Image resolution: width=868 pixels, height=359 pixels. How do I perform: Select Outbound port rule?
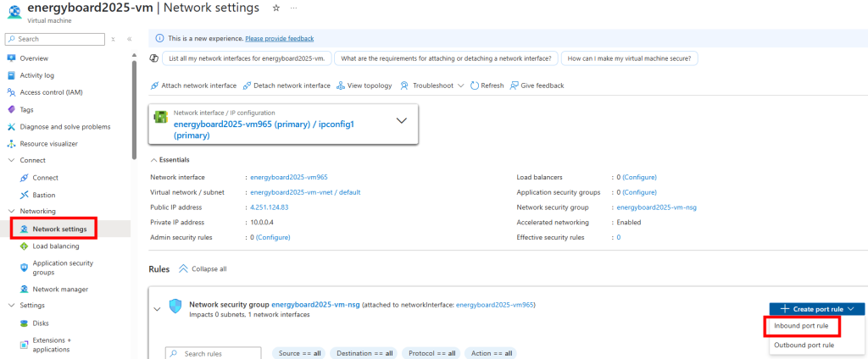(x=804, y=345)
